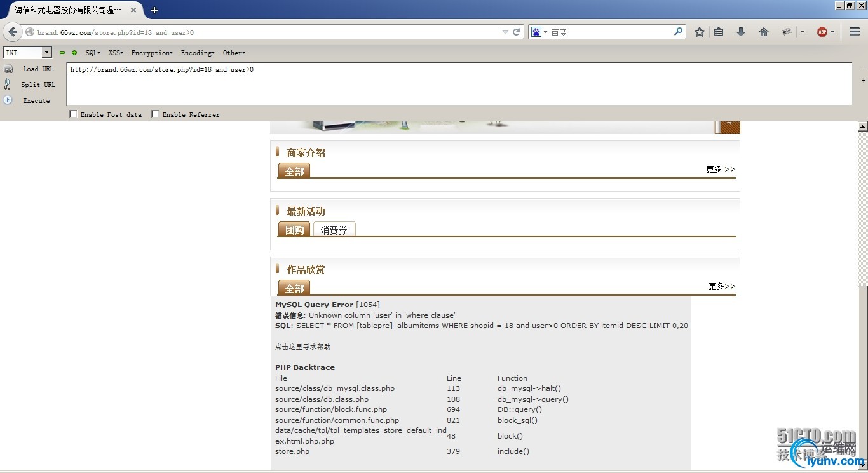
Task: Open search engine selector arrow beside paw
Action: 545,32
